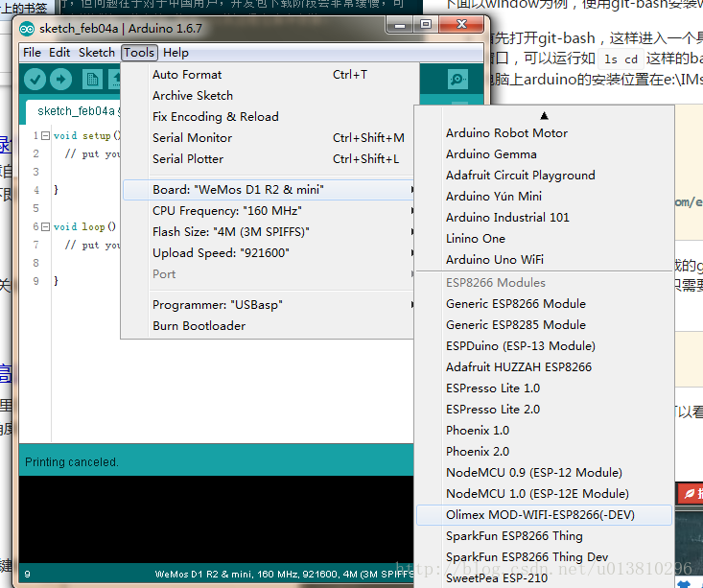Screen dimensions: 703x588
Task: Close the open Tools menu
Action: [x=139, y=53]
